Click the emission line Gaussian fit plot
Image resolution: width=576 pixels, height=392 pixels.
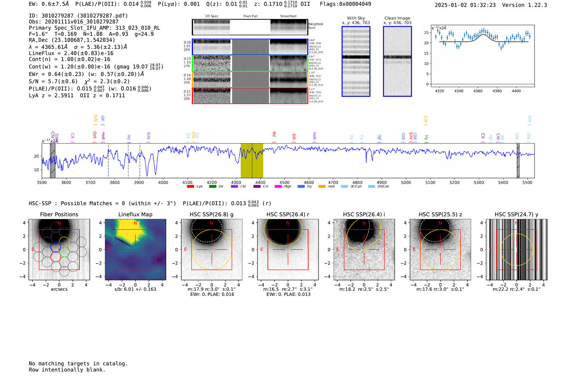click(x=483, y=56)
